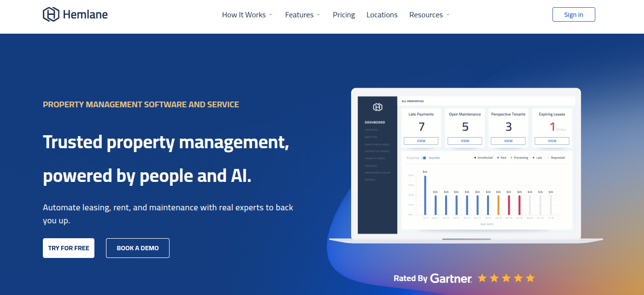This screenshot has width=644, height=295.
Task: Select Marketing in the preview sidebar
Action: (371, 137)
